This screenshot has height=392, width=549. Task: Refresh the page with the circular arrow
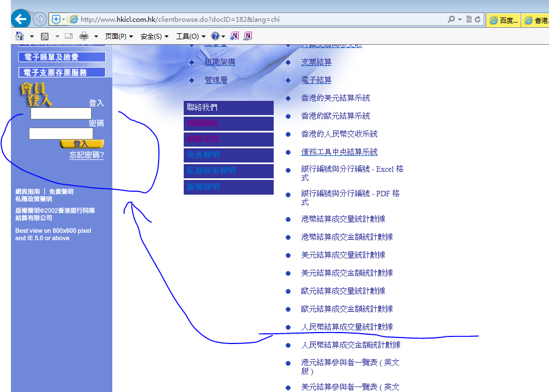pyautogui.click(x=478, y=19)
